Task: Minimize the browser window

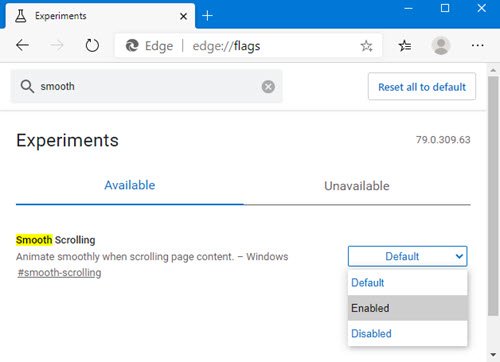Action: 409,8
